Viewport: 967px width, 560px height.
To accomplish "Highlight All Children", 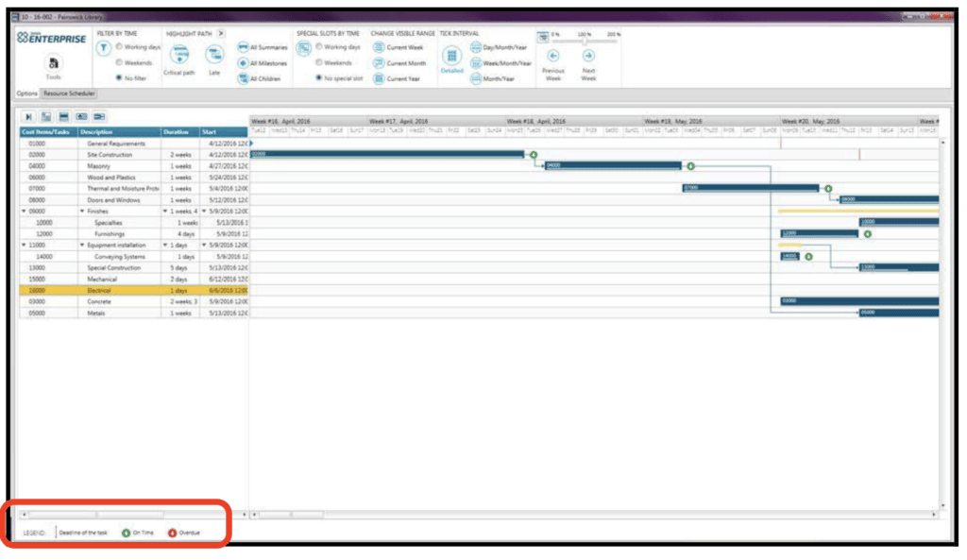I will coord(260,79).
